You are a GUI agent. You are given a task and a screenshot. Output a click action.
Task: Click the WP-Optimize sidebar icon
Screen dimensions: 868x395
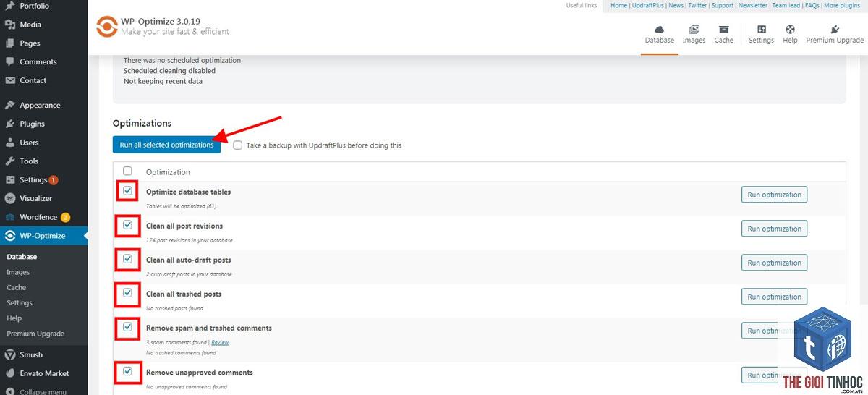coord(10,236)
